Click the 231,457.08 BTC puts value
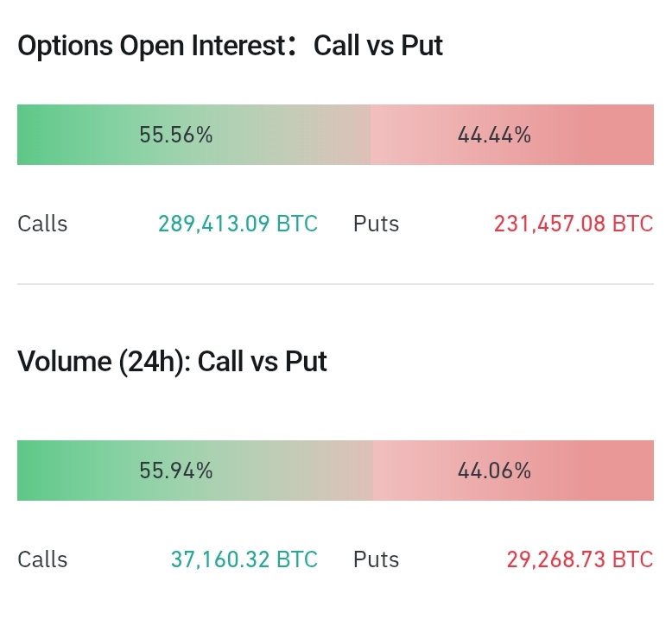The width and height of the screenshot is (672, 619). (573, 224)
